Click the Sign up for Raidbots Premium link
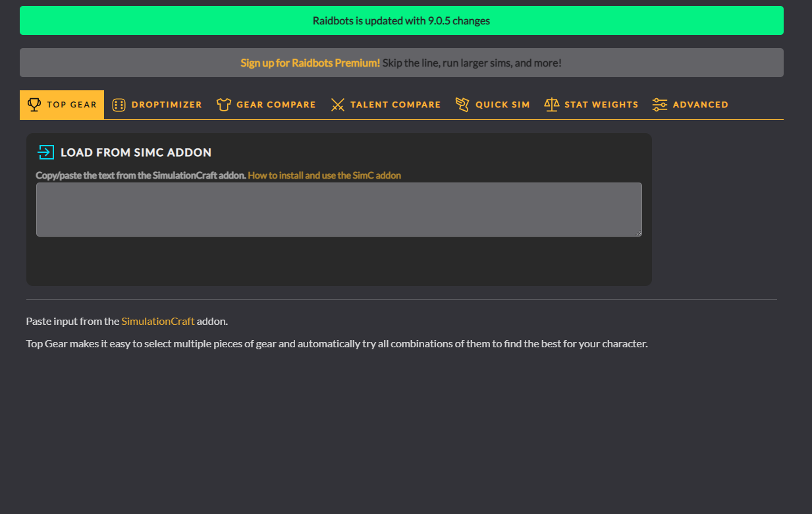Screen dimensions: 812x514 (x=310, y=63)
